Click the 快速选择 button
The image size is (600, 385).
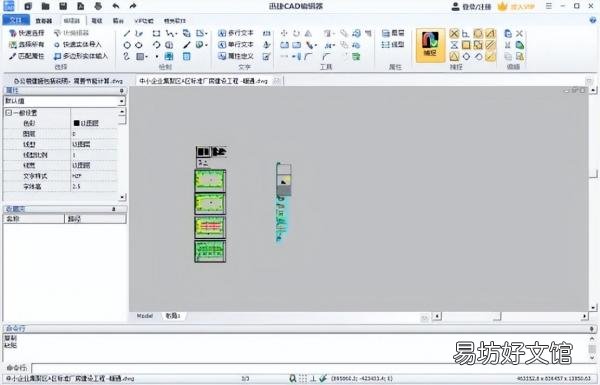[27, 33]
